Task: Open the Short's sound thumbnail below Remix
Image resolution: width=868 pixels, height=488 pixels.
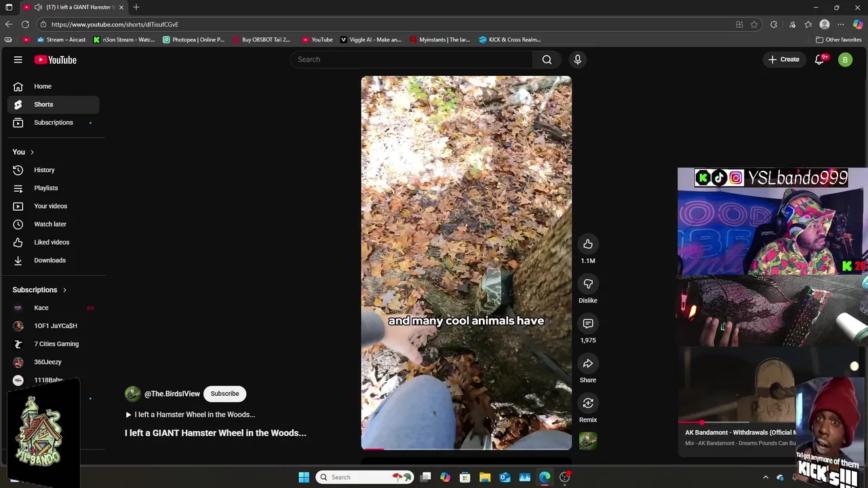Action: pos(588,441)
